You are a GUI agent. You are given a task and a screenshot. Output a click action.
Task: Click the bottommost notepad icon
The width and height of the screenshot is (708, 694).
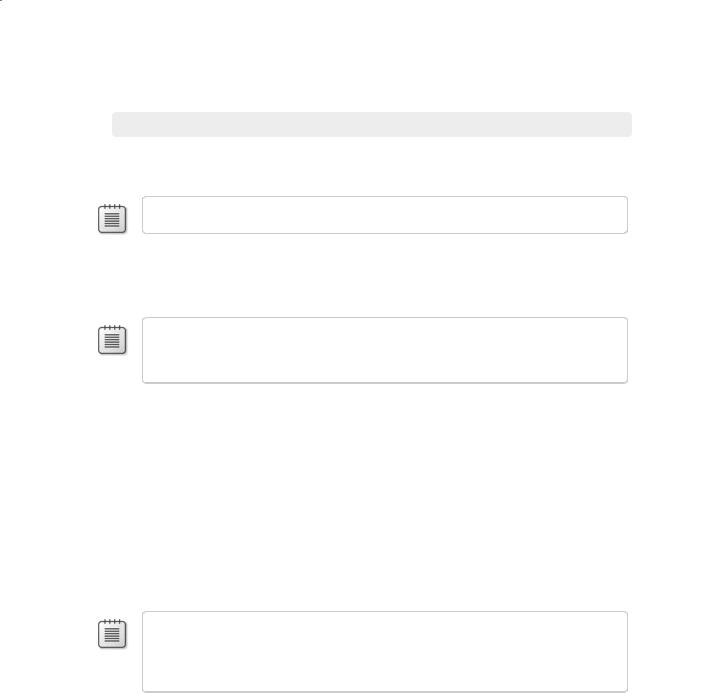click(x=112, y=633)
